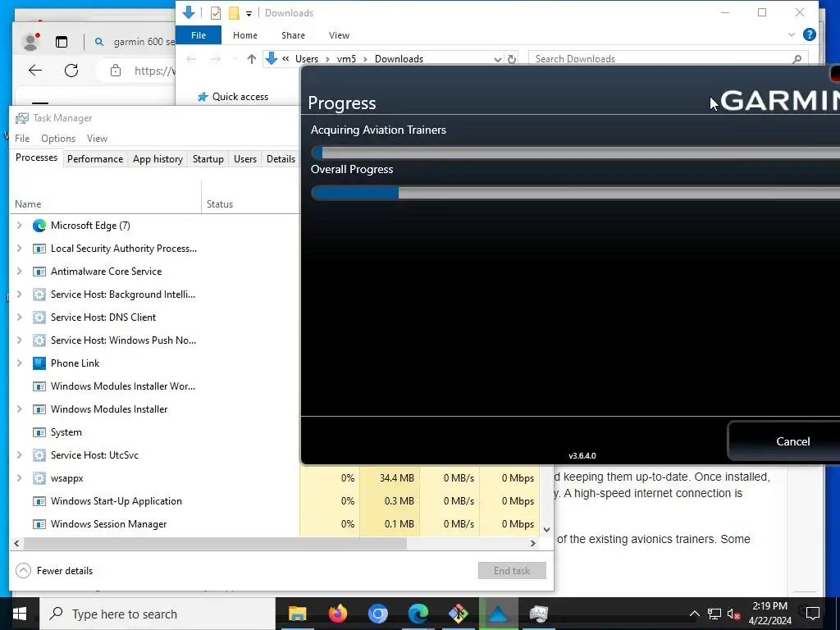Show hidden tray icons chevron
840x630 pixels.
click(694, 614)
